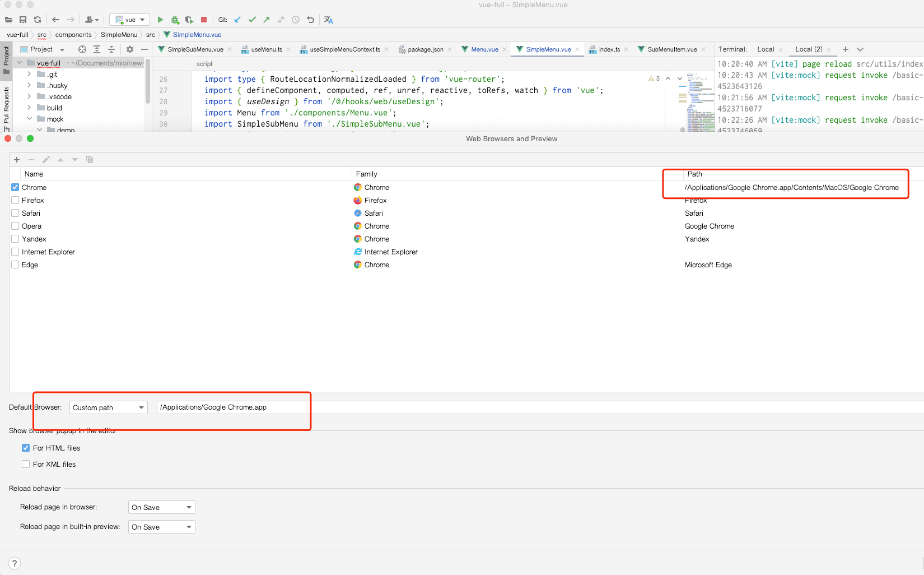The image size is (924, 575).
Task: Click the green Run button in toolbar
Action: point(160,20)
